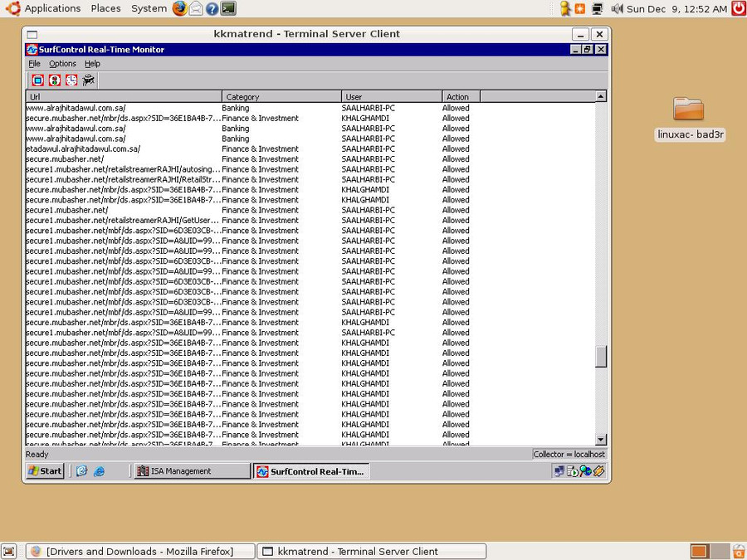The width and height of the screenshot is (747, 560).
Task: Open the mail envelope launcher in the top panel
Action: click(x=196, y=8)
